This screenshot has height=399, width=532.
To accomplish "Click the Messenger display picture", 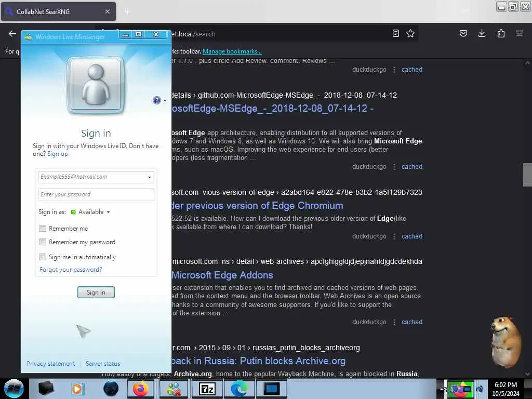I will pos(96,85).
